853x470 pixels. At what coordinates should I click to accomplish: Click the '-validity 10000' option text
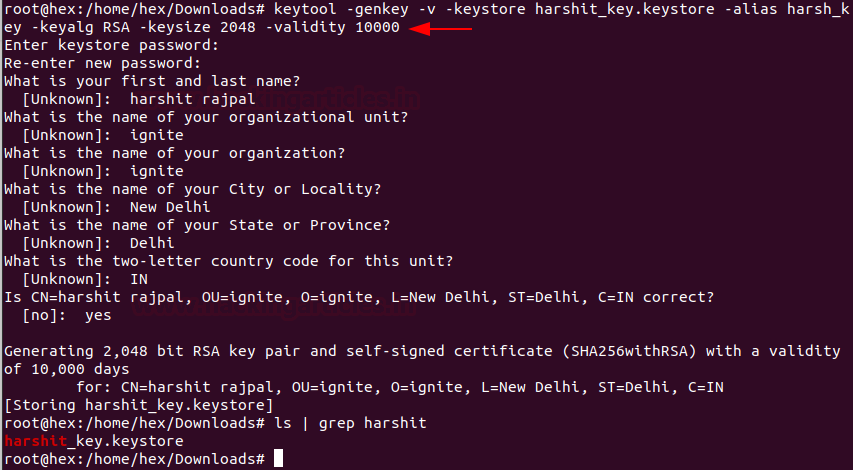(x=332, y=27)
